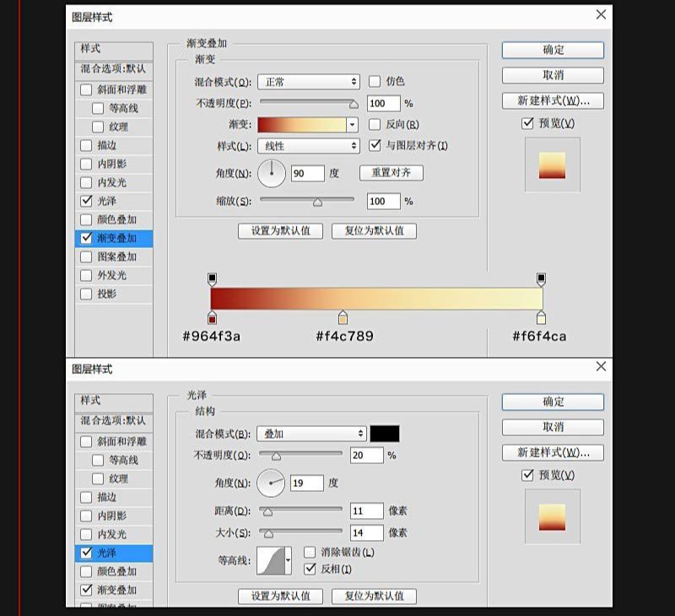The height and width of the screenshot is (616, 675).
Task: Select 混合选项:默认 in the upper dialog
Action: 114,69
